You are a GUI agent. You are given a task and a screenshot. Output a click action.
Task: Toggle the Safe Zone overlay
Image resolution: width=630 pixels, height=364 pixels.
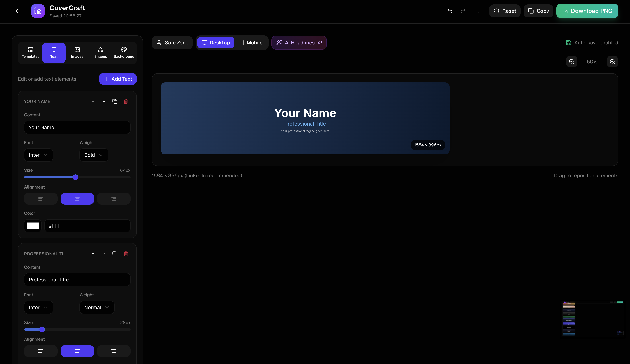pyautogui.click(x=172, y=42)
